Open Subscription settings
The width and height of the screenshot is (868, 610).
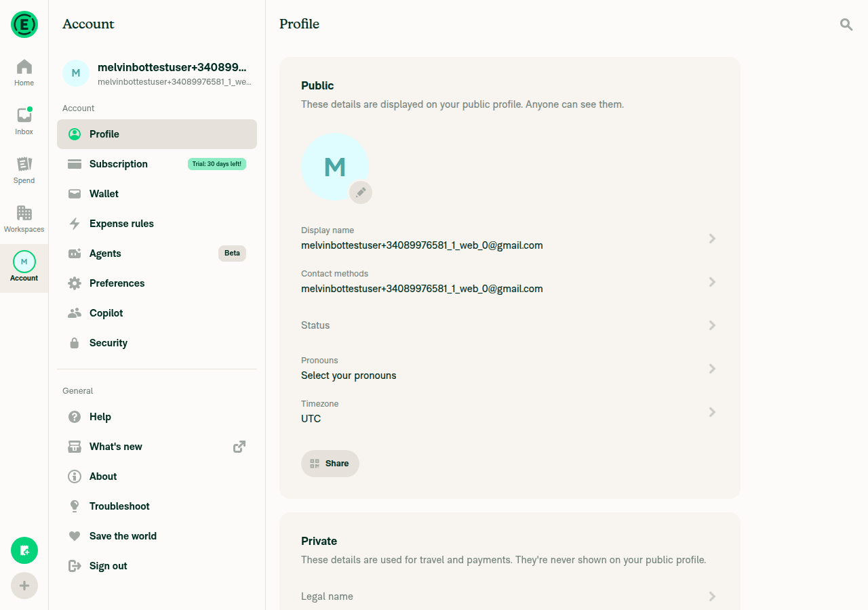tap(157, 164)
